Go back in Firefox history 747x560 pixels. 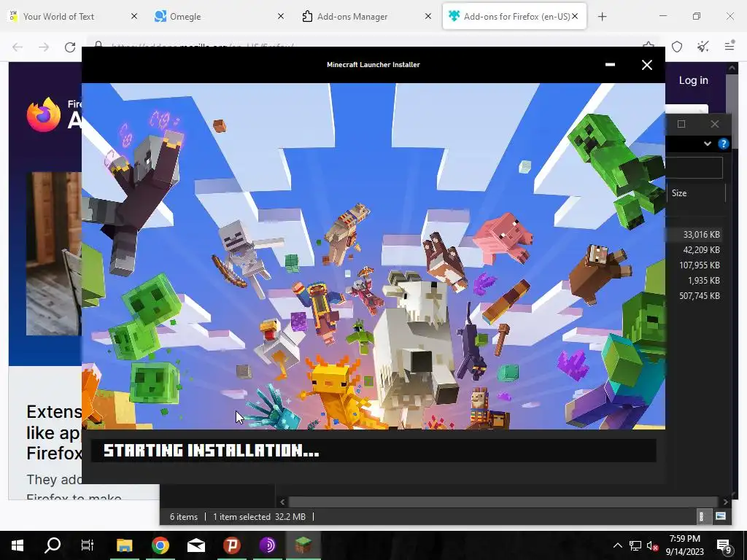click(18, 47)
